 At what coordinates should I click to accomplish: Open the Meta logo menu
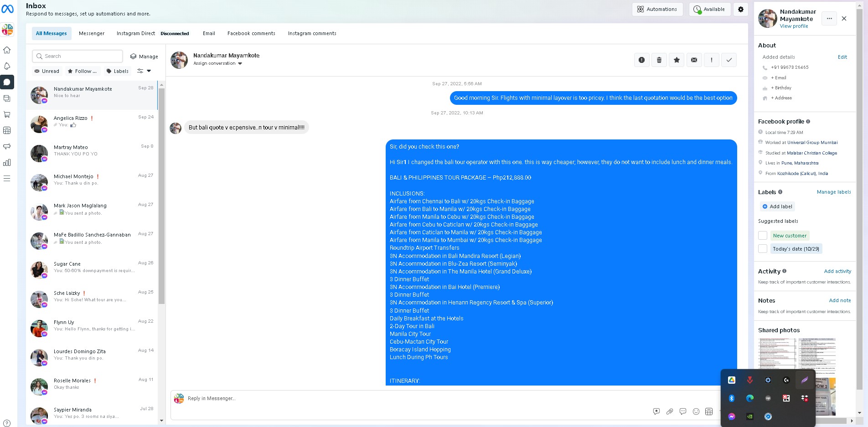[x=7, y=9]
